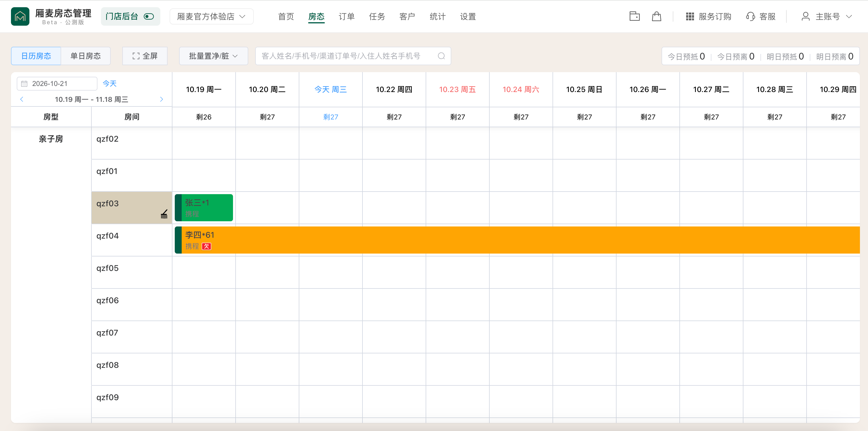Click the 服务订购 grid icon

(x=690, y=16)
